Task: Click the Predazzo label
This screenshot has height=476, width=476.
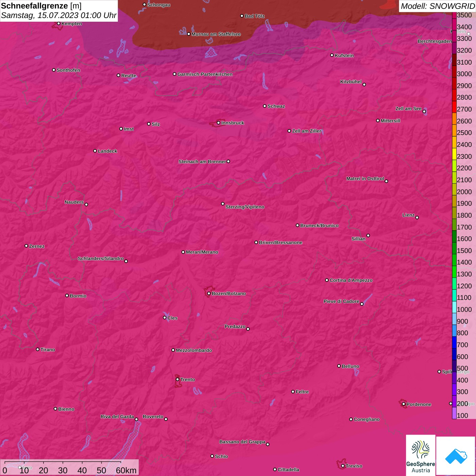Action: click(235, 326)
